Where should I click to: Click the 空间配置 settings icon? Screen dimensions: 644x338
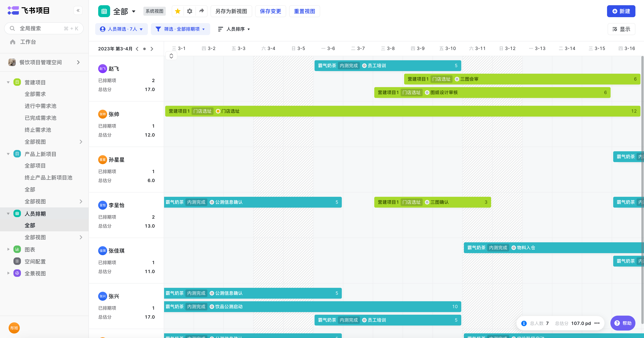[x=17, y=261]
